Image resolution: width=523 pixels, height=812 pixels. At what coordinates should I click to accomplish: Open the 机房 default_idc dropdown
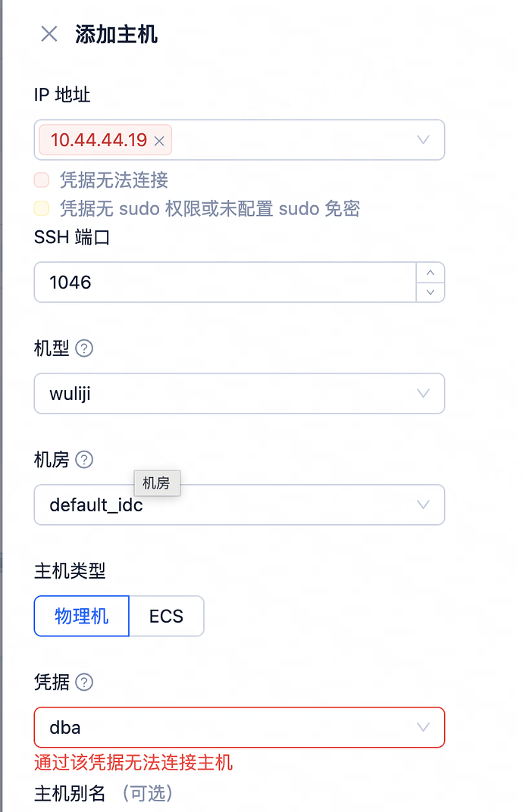click(x=239, y=505)
